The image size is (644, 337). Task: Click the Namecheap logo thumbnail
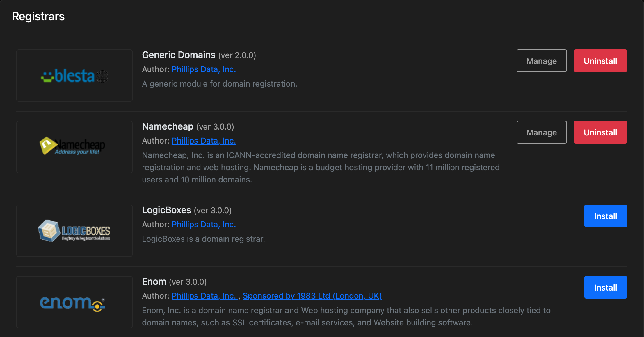coord(74,147)
